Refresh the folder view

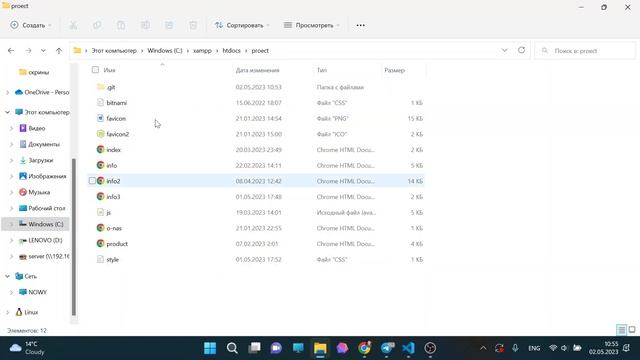[521, 50]
